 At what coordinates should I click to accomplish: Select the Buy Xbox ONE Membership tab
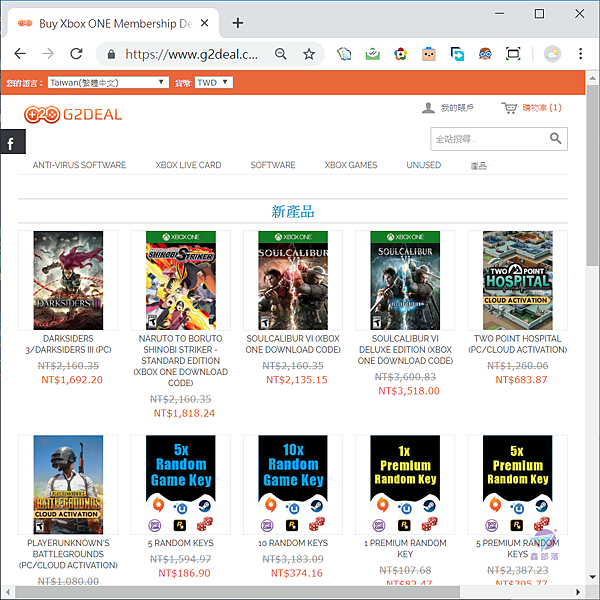pos(115,23)
